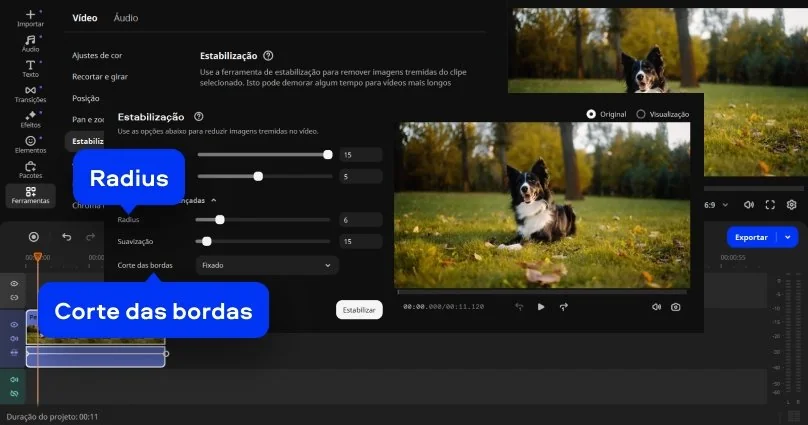Viewport: 808px width, 425px height.
Task: Select the Texto tool
Action: click(30, 69)
